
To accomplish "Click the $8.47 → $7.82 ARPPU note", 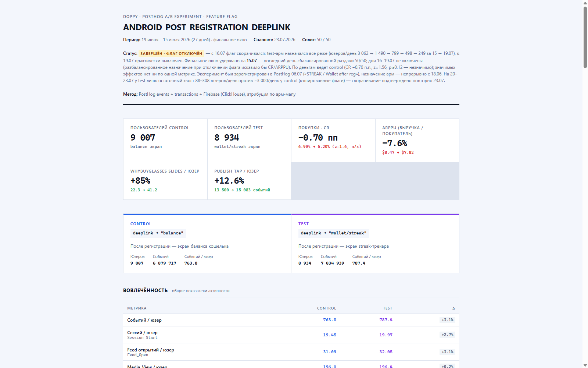I will (398, 152).
